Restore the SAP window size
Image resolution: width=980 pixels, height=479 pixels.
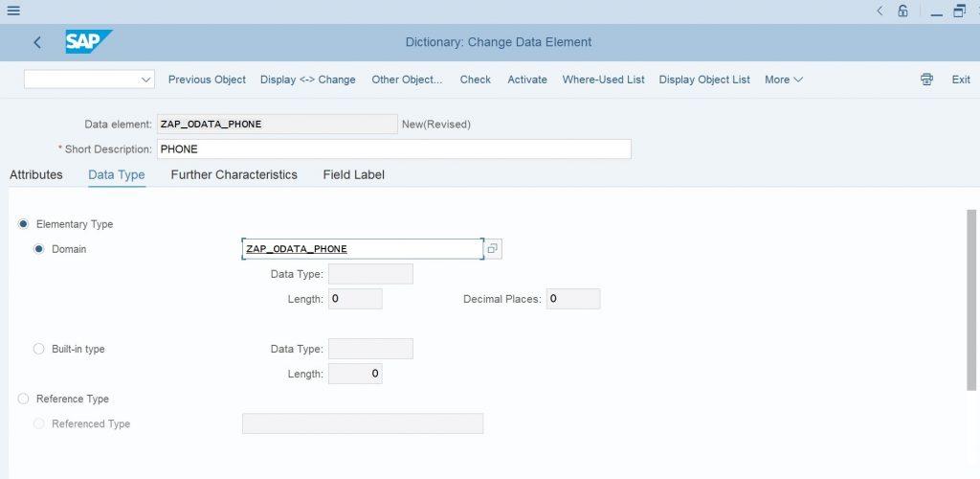(959, 11)
